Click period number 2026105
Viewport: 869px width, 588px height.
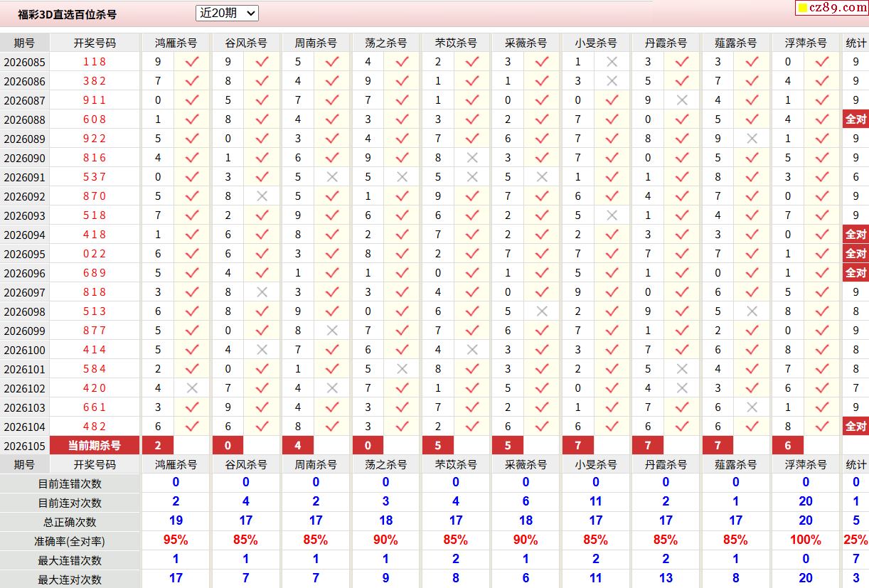click(x=24, y=447)
